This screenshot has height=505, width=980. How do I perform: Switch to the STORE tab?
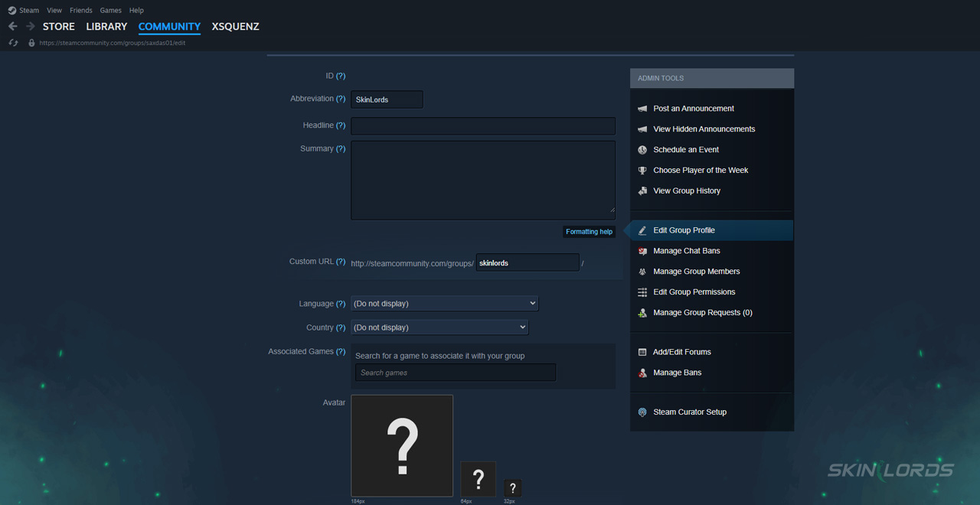click(x=59, y=27)
